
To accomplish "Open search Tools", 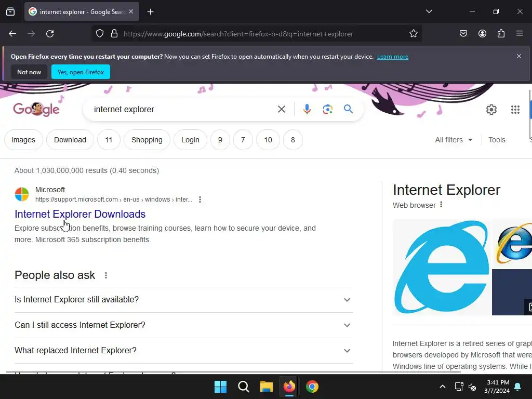I will coord(497,140).
